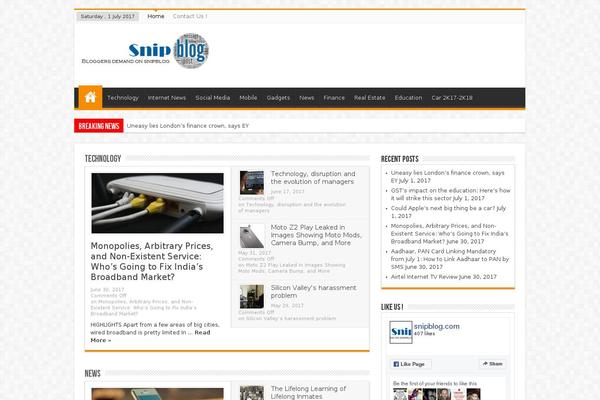
Task: Open the snipblog.com Facebook page avatar
Action: coord(401,332)
